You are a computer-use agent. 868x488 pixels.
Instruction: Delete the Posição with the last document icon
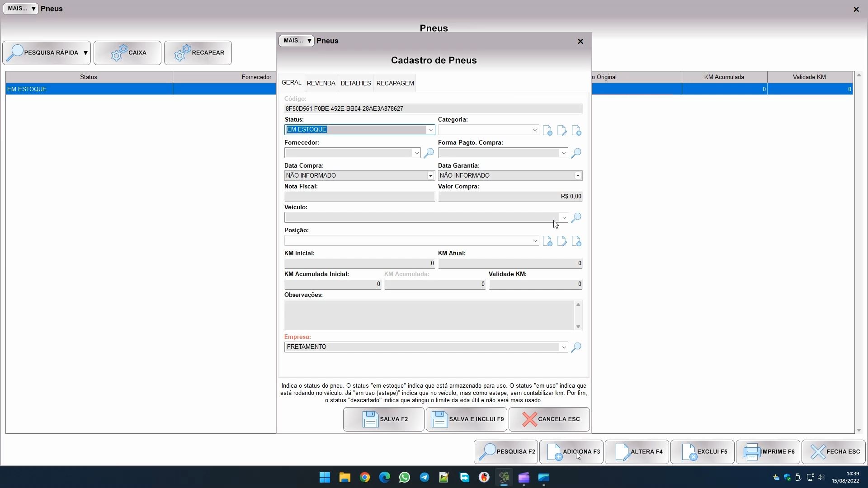(576, 241)
